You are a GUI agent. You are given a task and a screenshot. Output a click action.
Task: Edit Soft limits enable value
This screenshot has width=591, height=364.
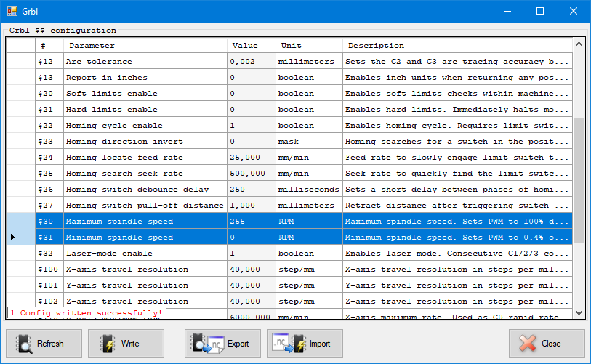pos(252,94)
